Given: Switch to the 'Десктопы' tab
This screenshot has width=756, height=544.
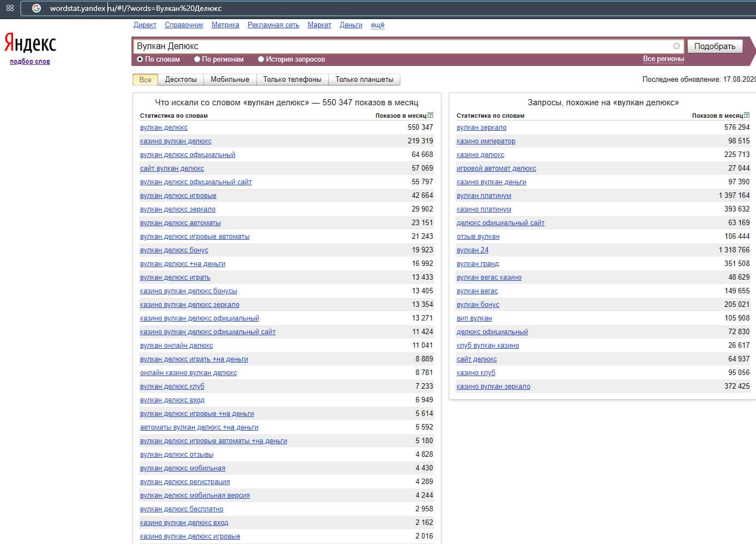Looking at the screenshot, I should pos(181,80).
